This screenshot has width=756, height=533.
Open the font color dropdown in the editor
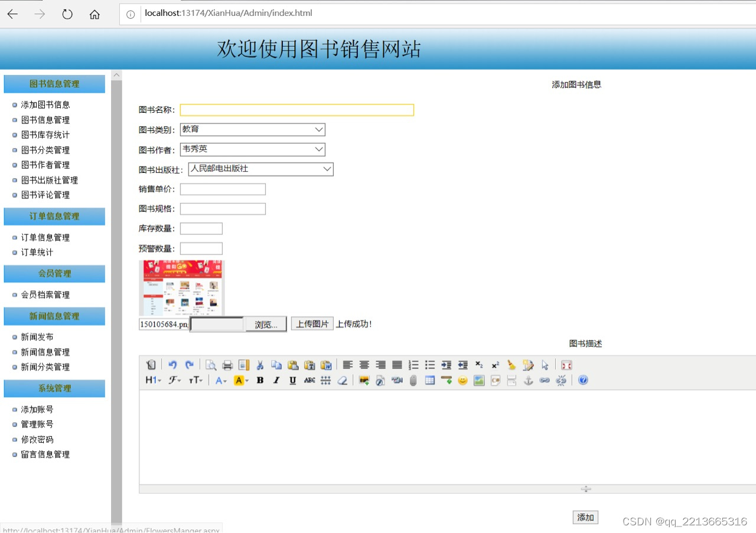pyautogui.click(x=221, y=380)
